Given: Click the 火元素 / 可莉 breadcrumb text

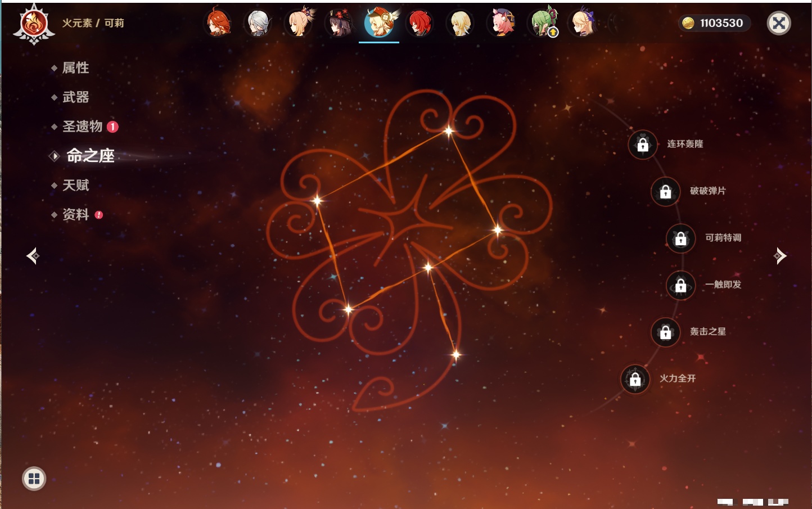Looking at the screenshot, I should click(93, 23).
